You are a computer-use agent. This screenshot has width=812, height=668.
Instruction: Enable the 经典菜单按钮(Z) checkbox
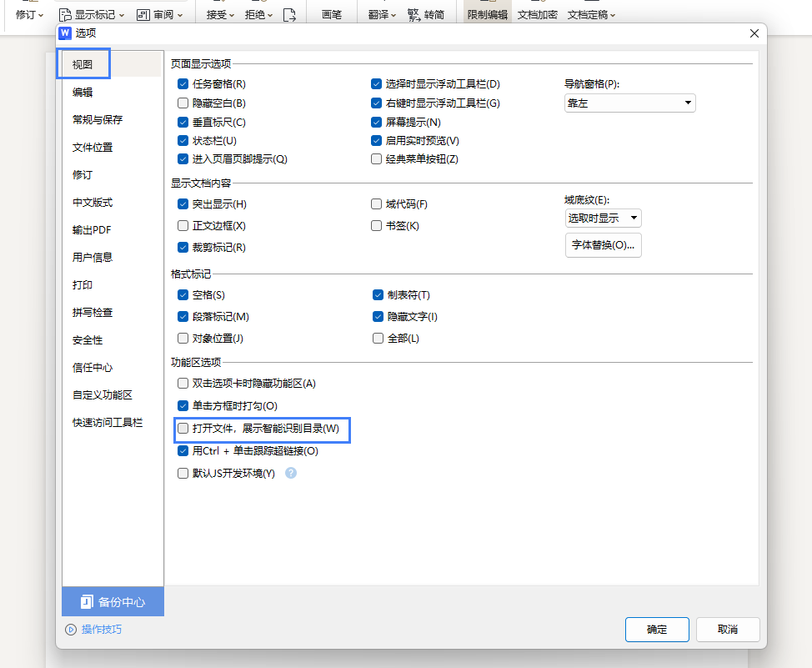click(x=377, y=159)
